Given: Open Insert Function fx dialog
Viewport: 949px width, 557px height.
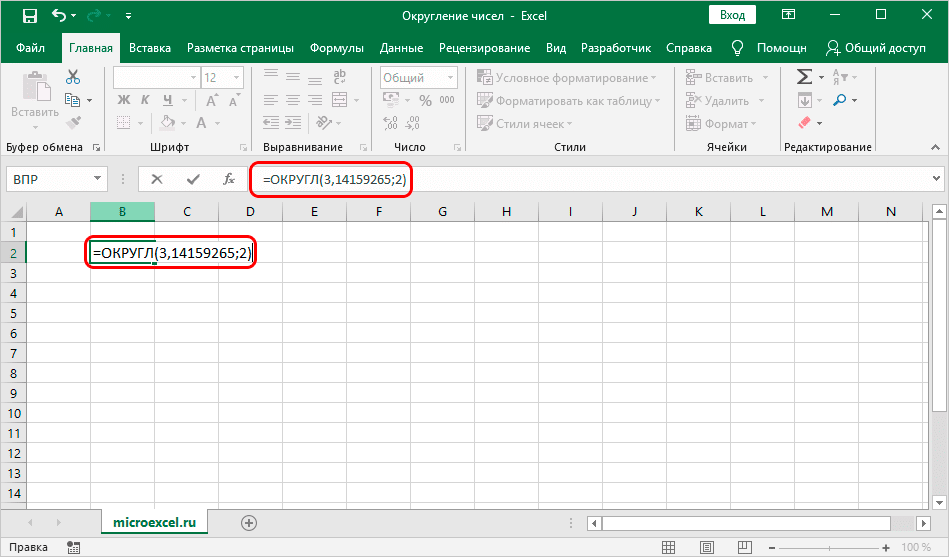Looking at the screenshot, I should (229, 179).
